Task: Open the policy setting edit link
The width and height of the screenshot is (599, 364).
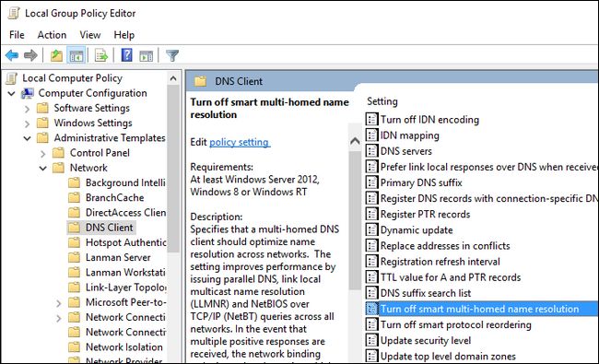Action: [x=240, y=142]
